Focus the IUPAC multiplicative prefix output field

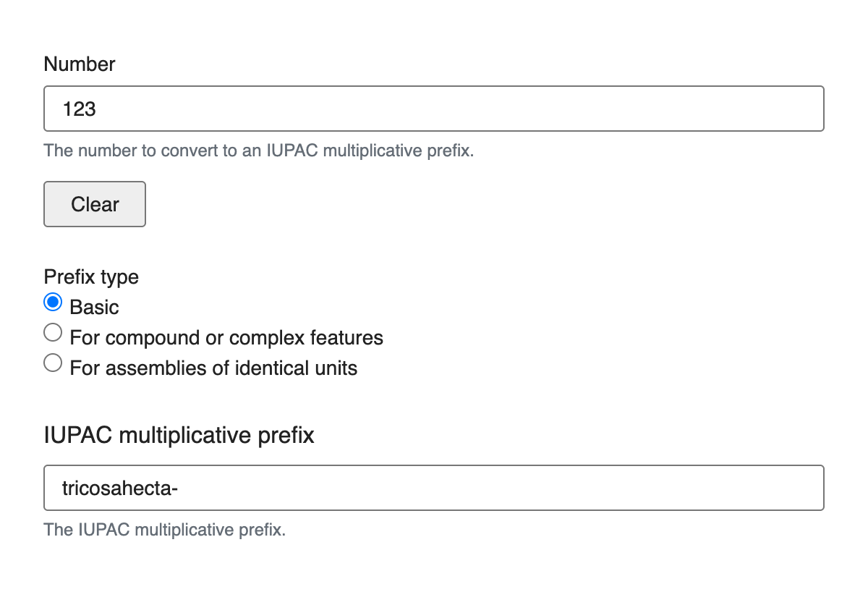[x=434, y=488]
